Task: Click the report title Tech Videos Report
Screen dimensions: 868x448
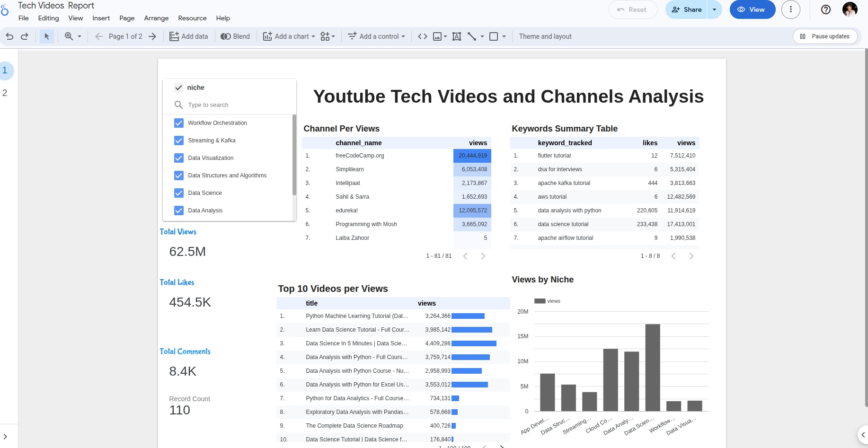Action: 56,6
